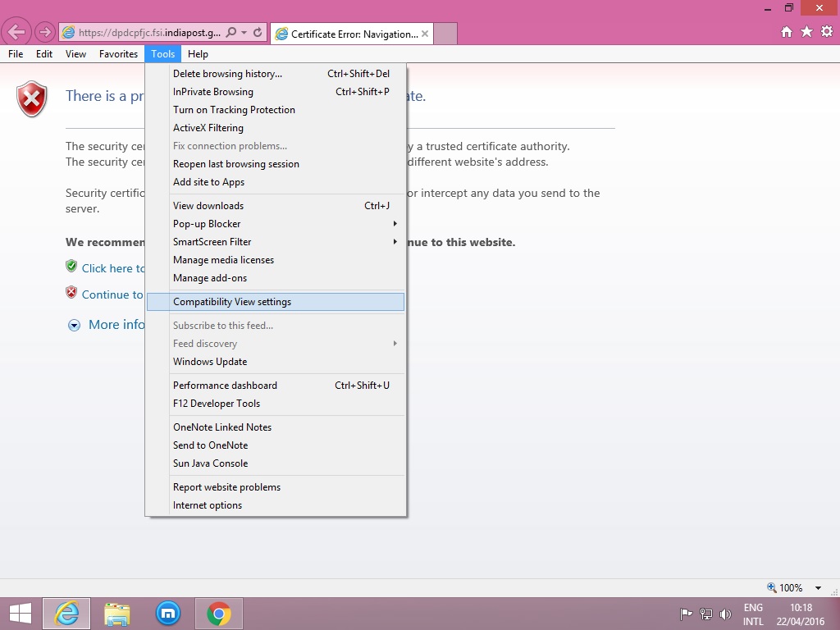Viewport: 840px width, 630px height.
Task: Click the Windows Start button
Action: (x=20, y=613)
